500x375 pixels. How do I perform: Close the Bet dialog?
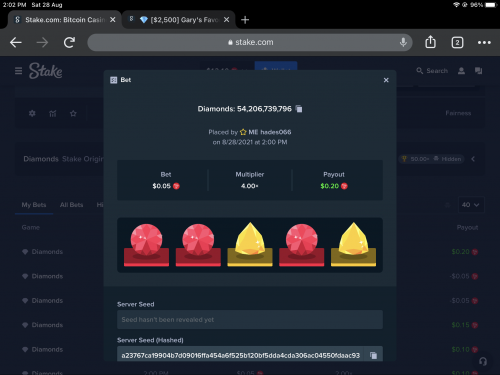[386, 80]
